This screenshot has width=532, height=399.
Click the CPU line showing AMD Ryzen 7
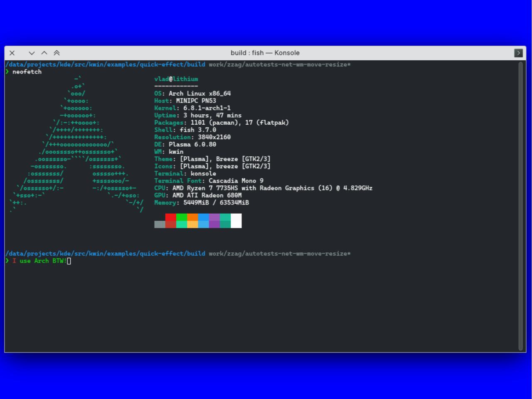263,188
